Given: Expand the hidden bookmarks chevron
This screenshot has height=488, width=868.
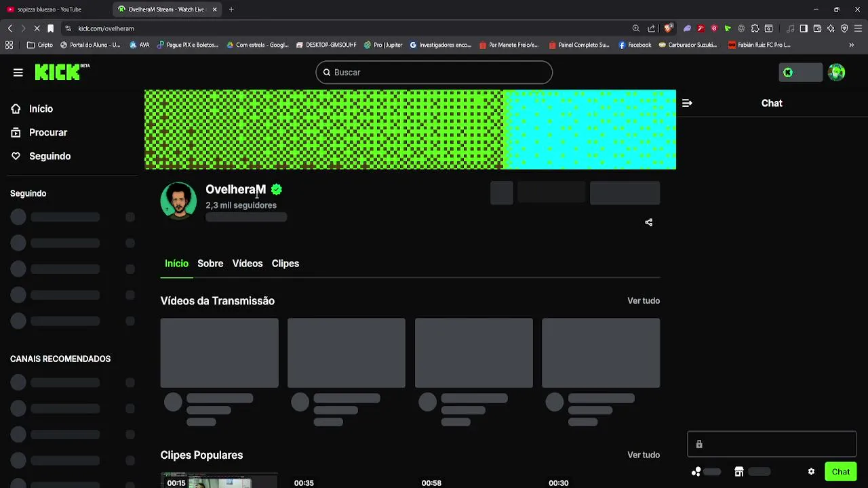Looking at the screenshot, I should [x=852, y=45].
